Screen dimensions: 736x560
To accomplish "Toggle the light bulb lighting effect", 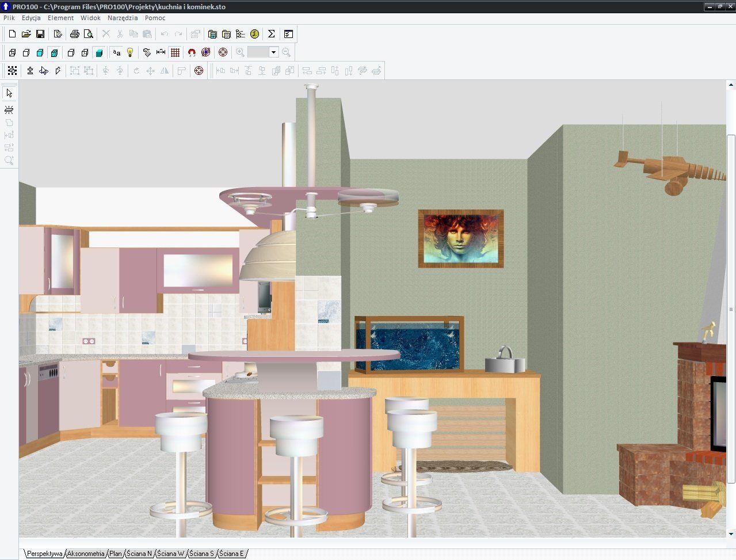I will (131, 52).
